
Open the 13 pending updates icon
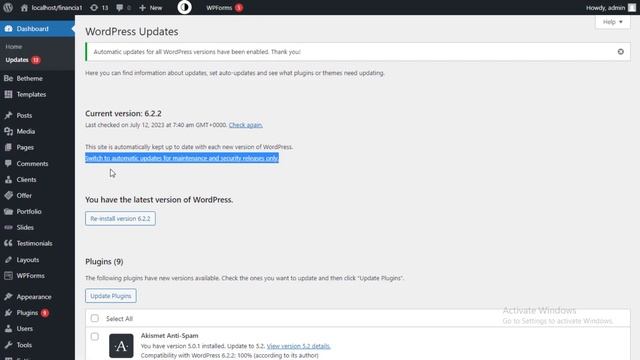tap(94, 7)
